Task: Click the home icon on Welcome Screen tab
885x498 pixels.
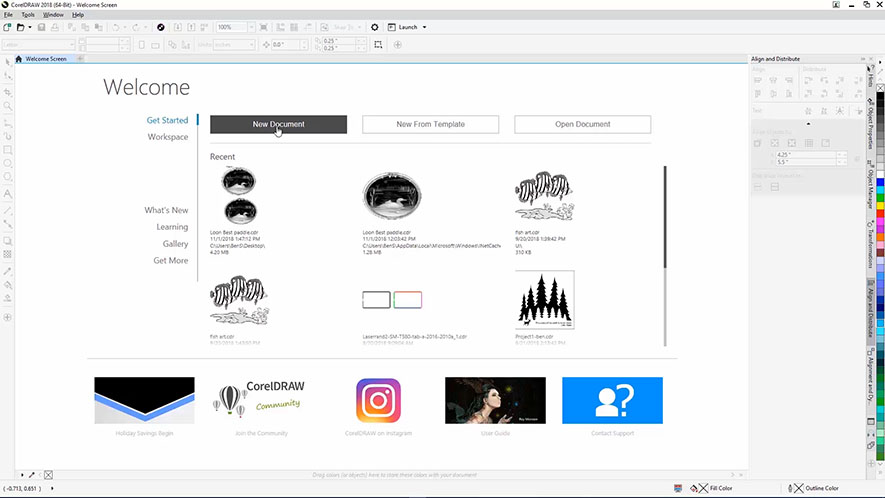Action: point(19,59)
